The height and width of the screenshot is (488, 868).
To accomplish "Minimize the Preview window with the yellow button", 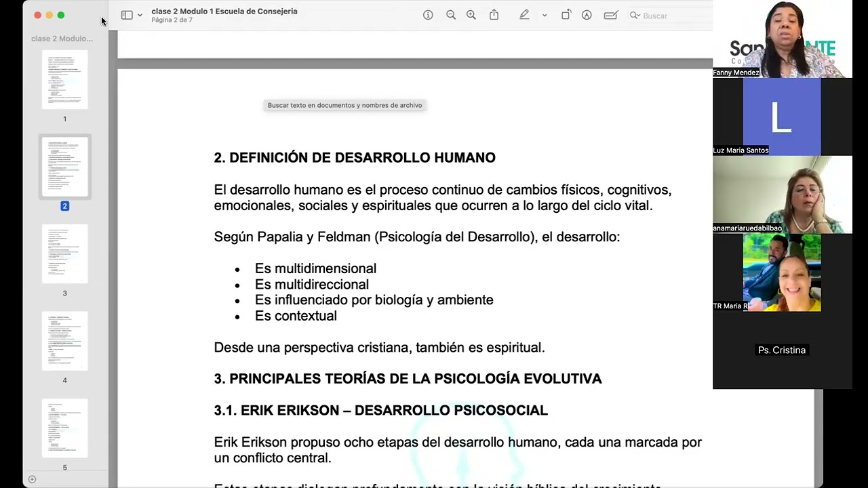I will [49, 15].
